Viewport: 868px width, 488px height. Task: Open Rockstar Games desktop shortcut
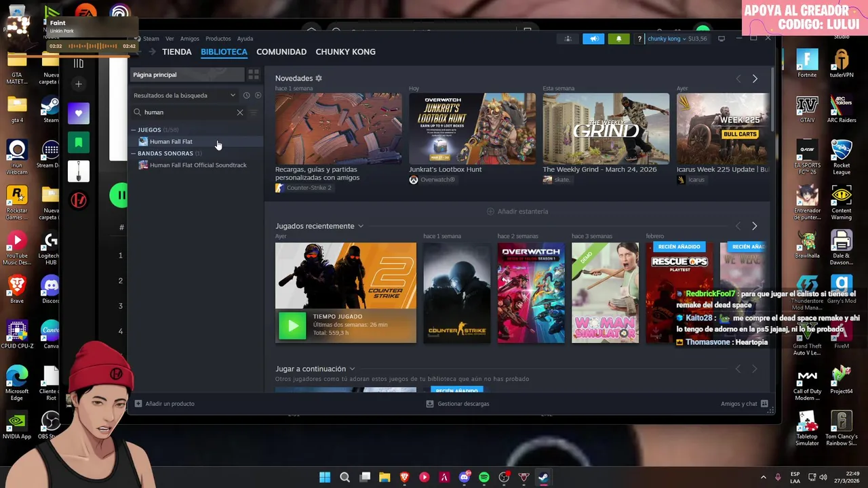tap(17, 203)
